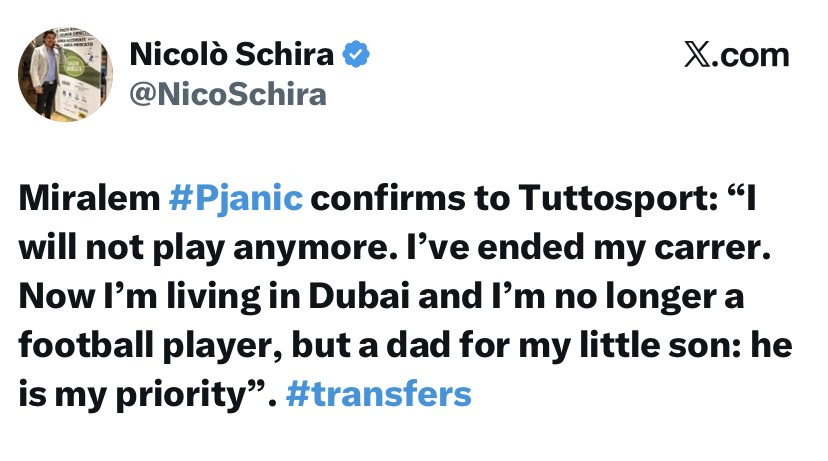Click the X logo
This screenshot has width=828, height=461.
click(700, 54)
